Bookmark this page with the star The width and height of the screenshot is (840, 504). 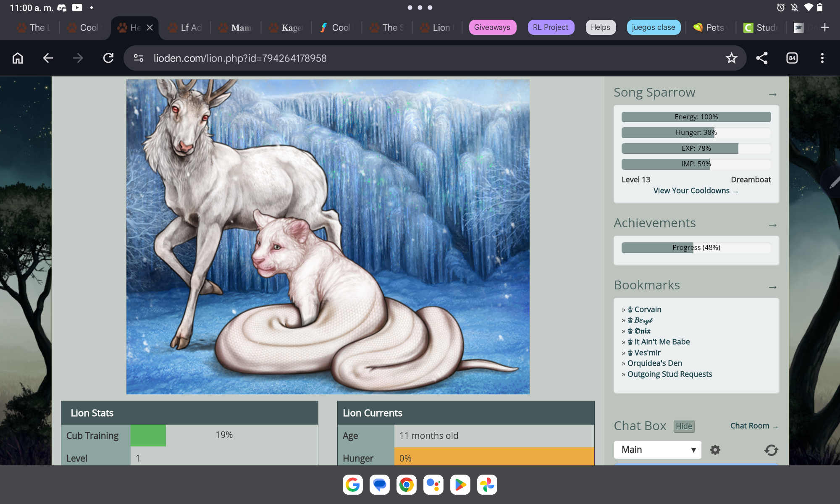732,58
